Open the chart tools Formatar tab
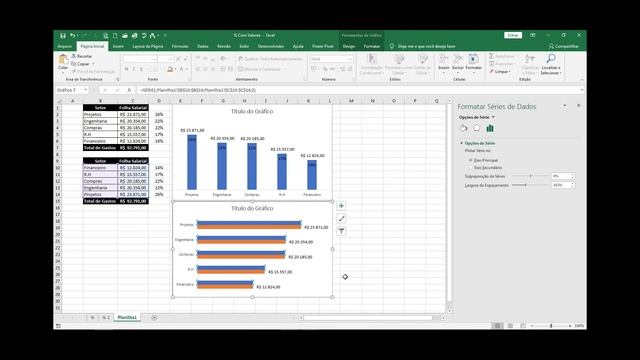This screenshot has width=640, height=360. (372, 46)
